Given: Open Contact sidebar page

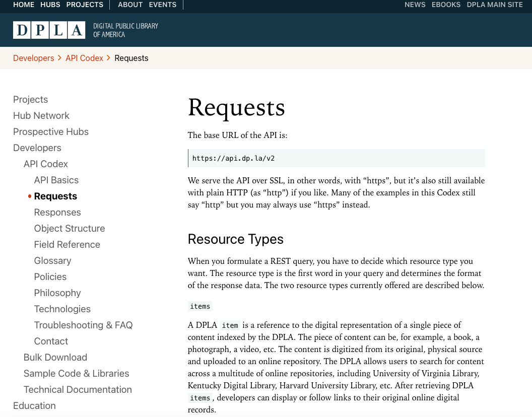Looking at the screenshot, I should click(51, 341).
